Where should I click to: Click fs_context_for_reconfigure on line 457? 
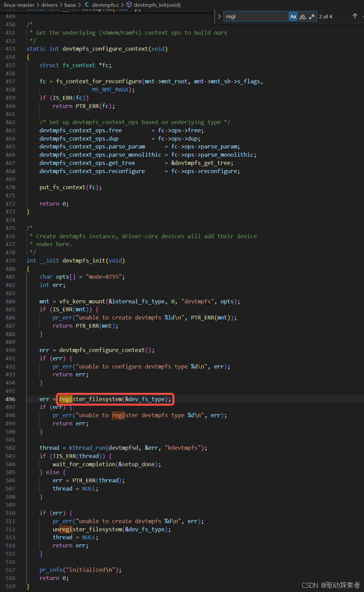tap(99, 81)
